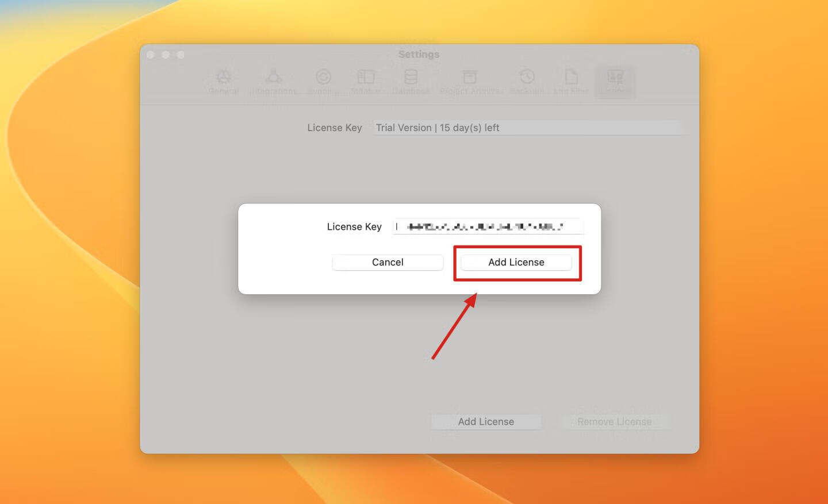Cancel the license key dialog

pos(388,262)
